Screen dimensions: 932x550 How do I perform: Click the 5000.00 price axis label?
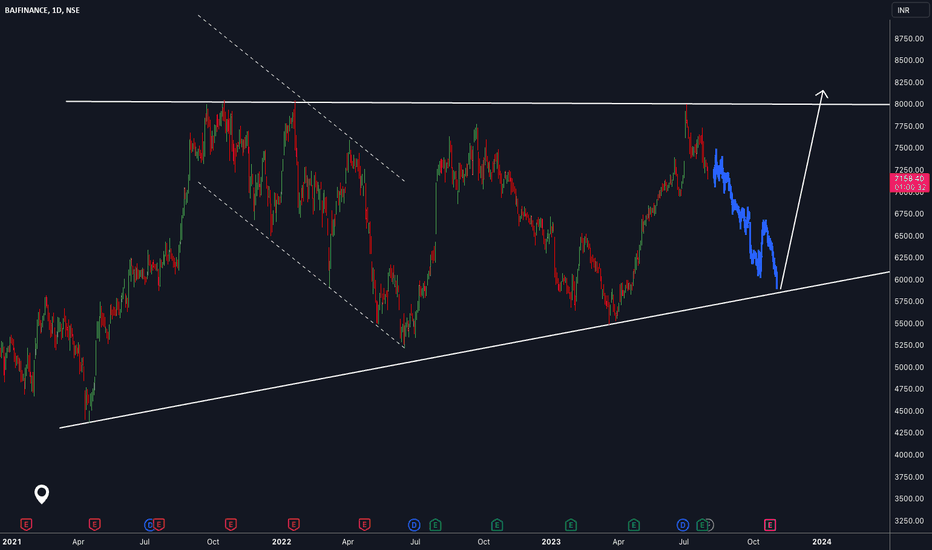point(909,367)
